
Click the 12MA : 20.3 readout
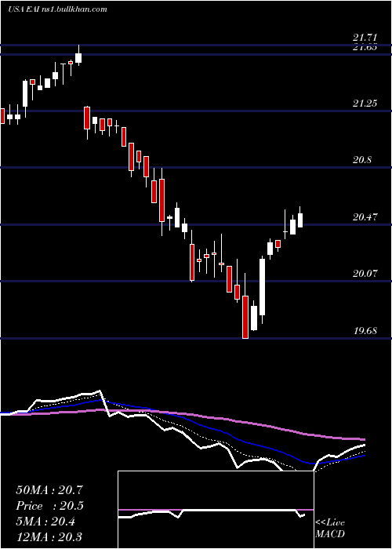point(49,537)
